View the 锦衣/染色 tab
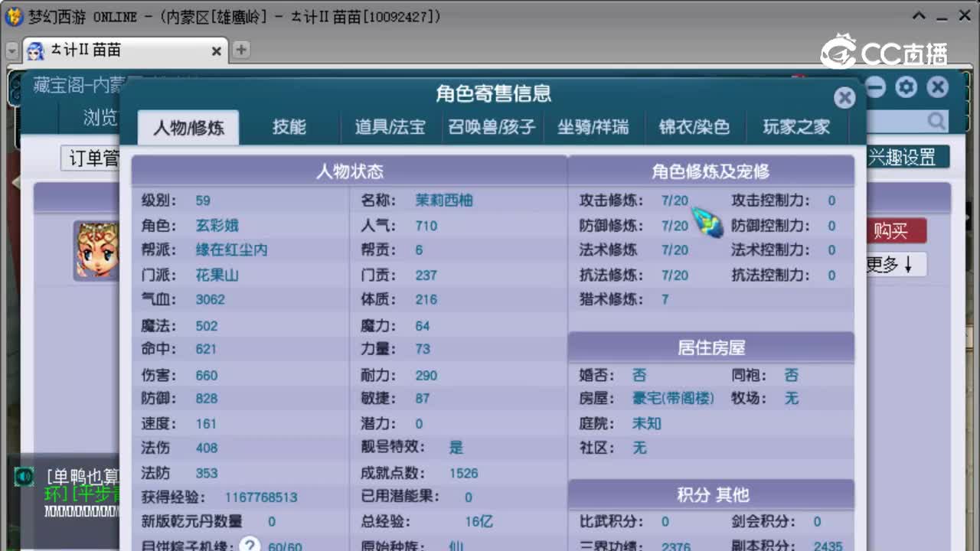980x551 pixels. tap(694, 127)
